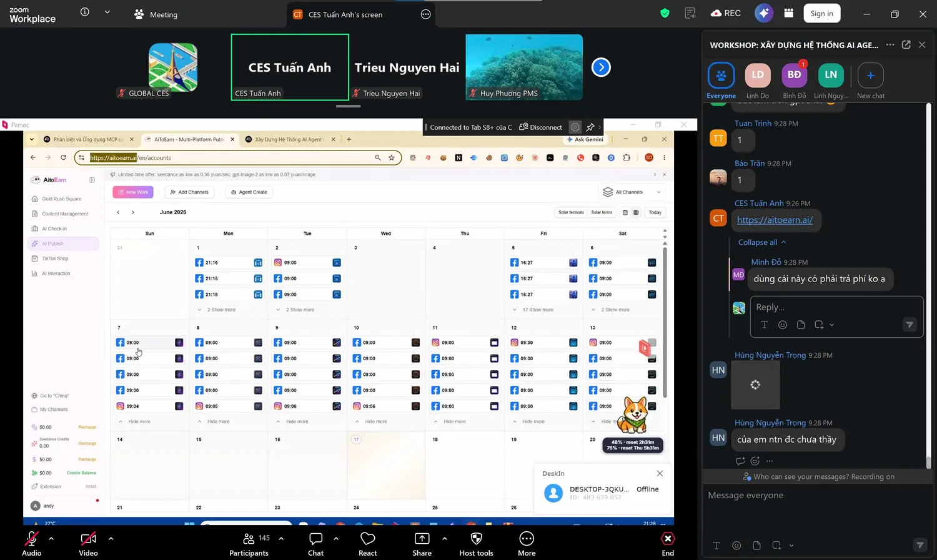Attach file in Message everyone box
The height and width of the screenshot is (560, 937).
[x=756, y=545]
